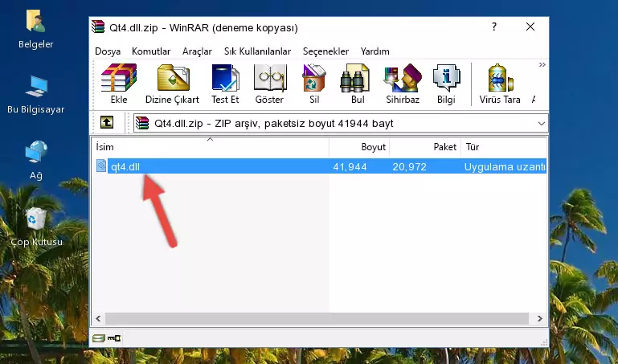Viewport: 618px width, 364px height.
Task: Launch the Sihirbaz wizard
Action: click(403, 84)
